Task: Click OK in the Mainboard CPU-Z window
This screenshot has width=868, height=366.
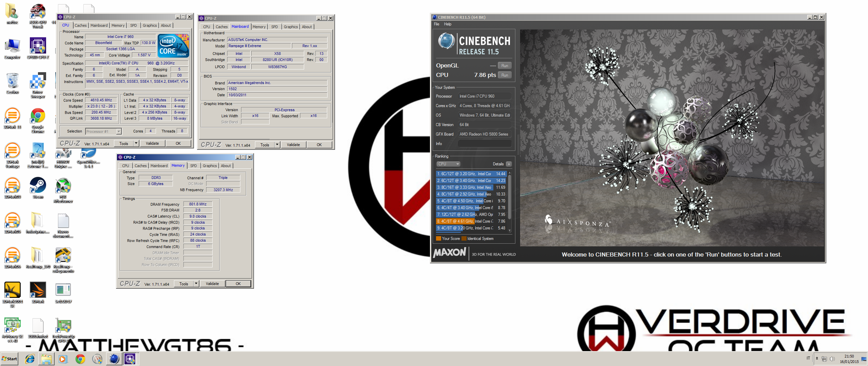Action: 319,145
